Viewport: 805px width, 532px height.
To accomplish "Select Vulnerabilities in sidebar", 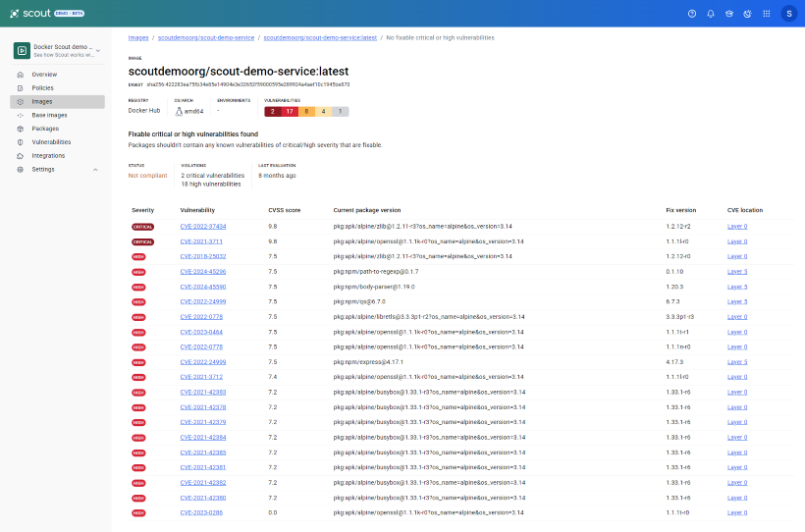I will pos(51,142).
